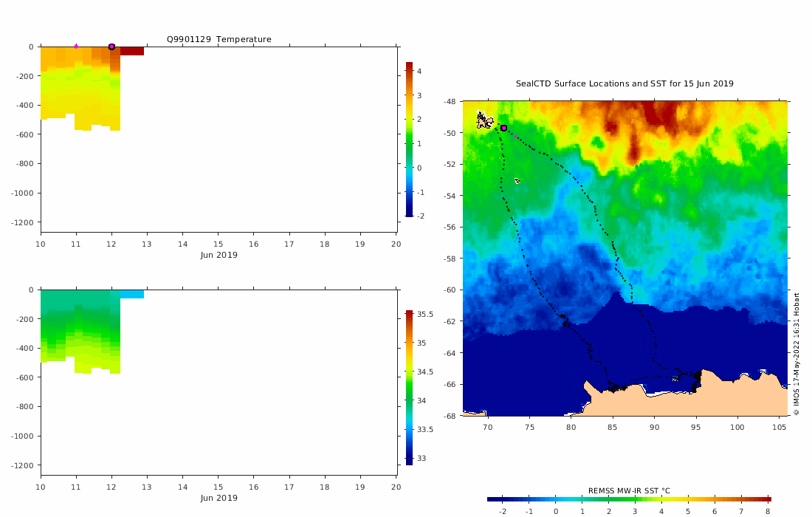This screenshot has width=812, height=517.
Task: Click the '-48' latitude label on map
Action: click(450, 101)
